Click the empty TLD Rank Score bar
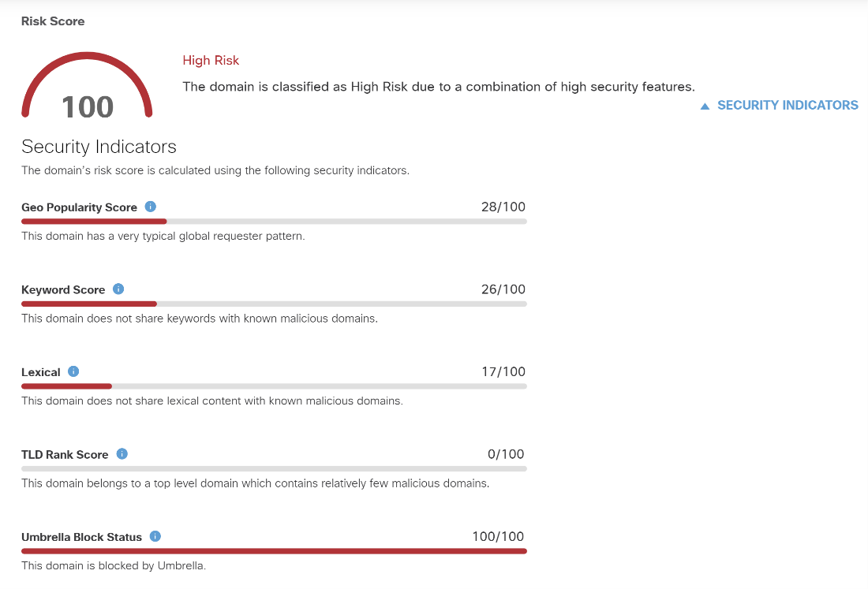 tap(274, 468)
